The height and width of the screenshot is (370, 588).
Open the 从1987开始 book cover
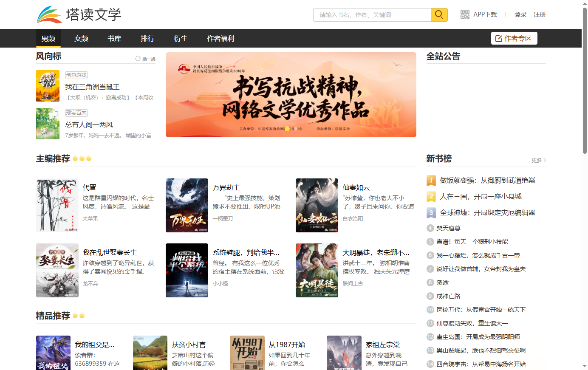pos(247,353)
